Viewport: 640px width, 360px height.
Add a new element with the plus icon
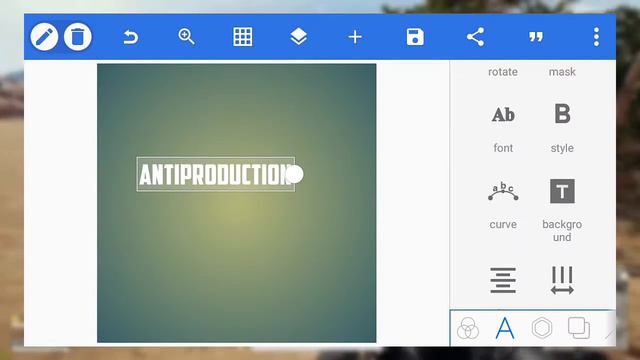click(355, 37)
